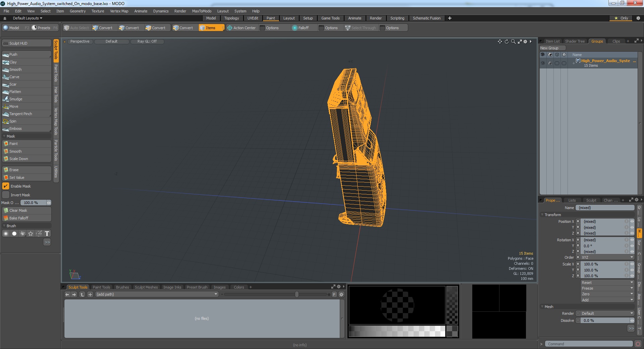Click the Set Value button
This screenshot has height=349, width=644.
(x=26, y=178)
